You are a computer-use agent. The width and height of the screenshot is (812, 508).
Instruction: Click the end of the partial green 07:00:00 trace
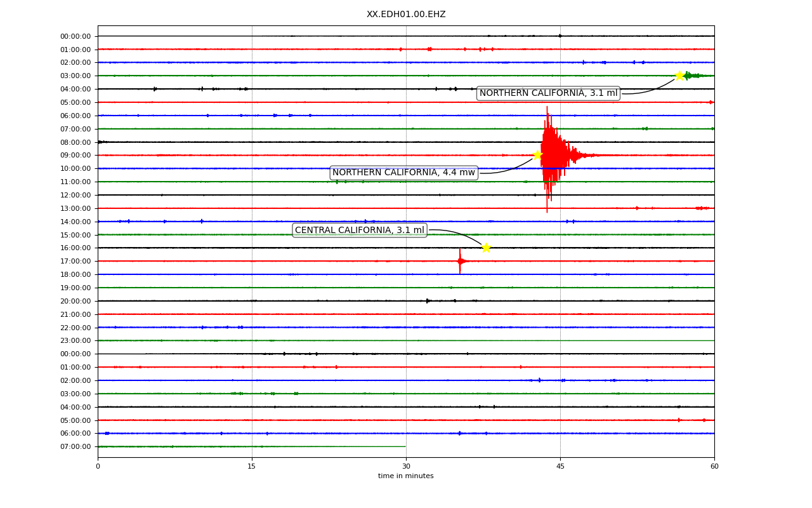(x=405, y=446)
